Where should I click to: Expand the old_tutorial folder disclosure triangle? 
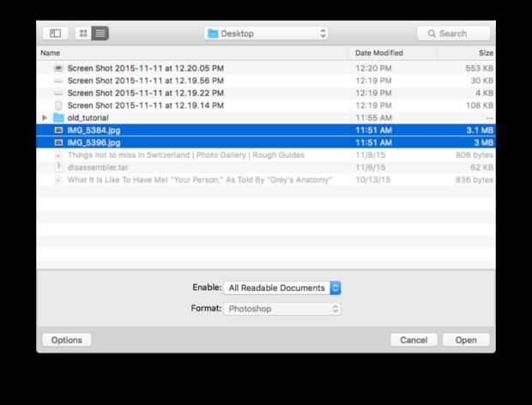[x=45, y=118]
